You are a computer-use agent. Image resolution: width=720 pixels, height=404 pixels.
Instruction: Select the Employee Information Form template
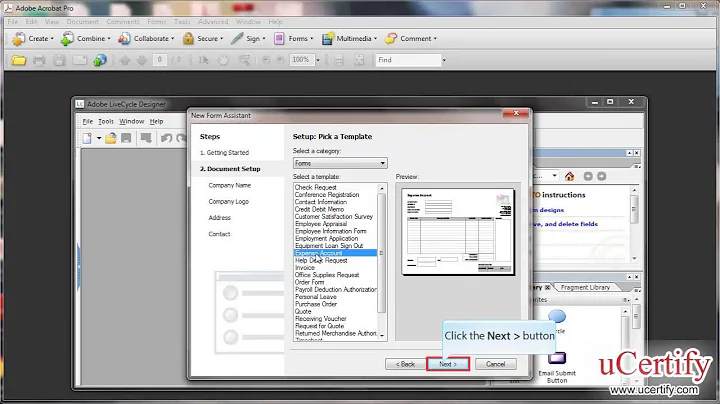click(331, 231)
